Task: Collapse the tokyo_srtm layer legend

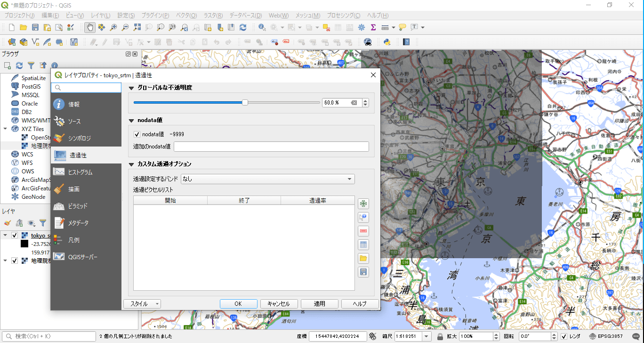Action: pos(5,235)
